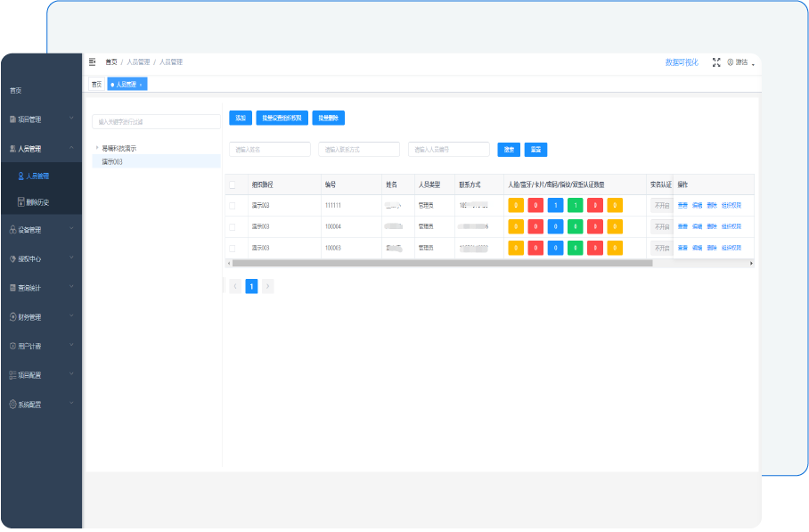Tick the select-all checkbox in table header
The image size is (809, 532).
pos(233,184)
